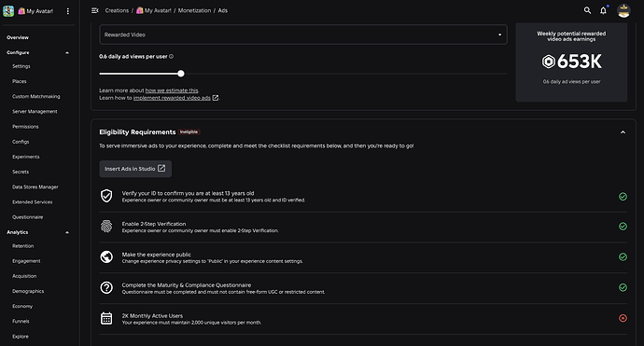Open Secrets in the sidebar
The image size is (644, 346).
tap(21, 172)
